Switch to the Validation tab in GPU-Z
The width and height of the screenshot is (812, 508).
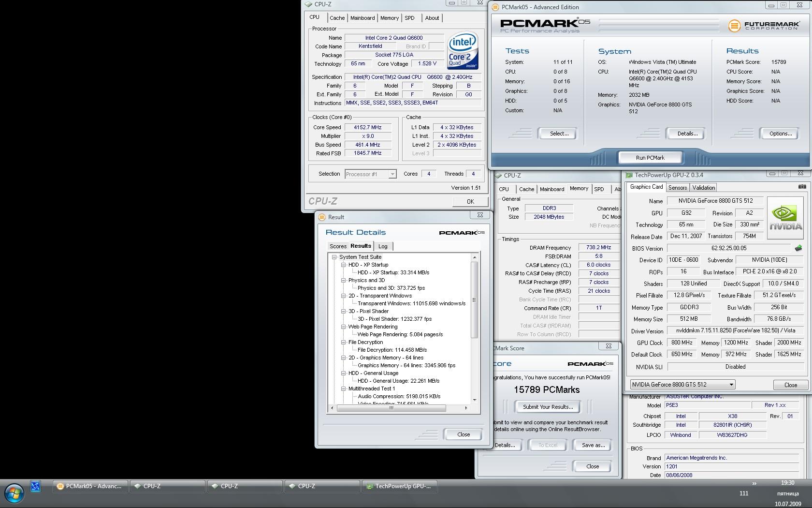pos(703,188)
